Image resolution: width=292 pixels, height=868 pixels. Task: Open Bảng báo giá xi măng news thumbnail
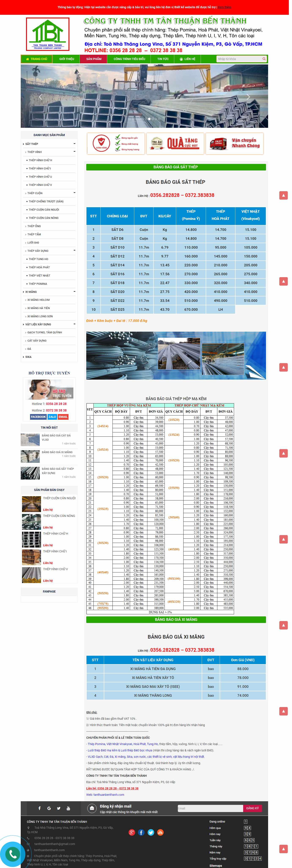30,456
